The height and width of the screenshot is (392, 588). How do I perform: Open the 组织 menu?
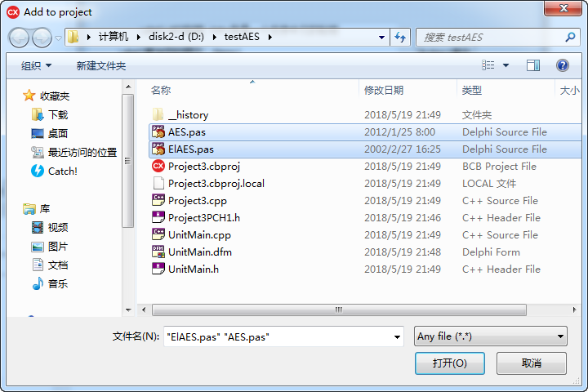(x=37, y=66)
